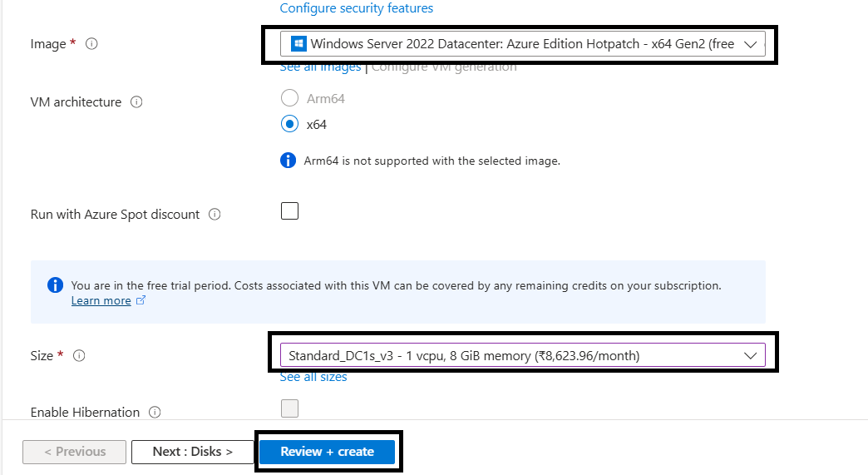Toggle the Enable Hibernation checkbox
Screen dimensions: 868x475
(289, 408)
